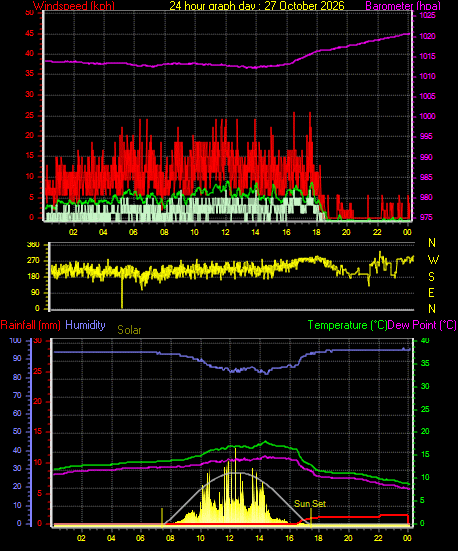Click barometer axis value "985"

point(426,177)
